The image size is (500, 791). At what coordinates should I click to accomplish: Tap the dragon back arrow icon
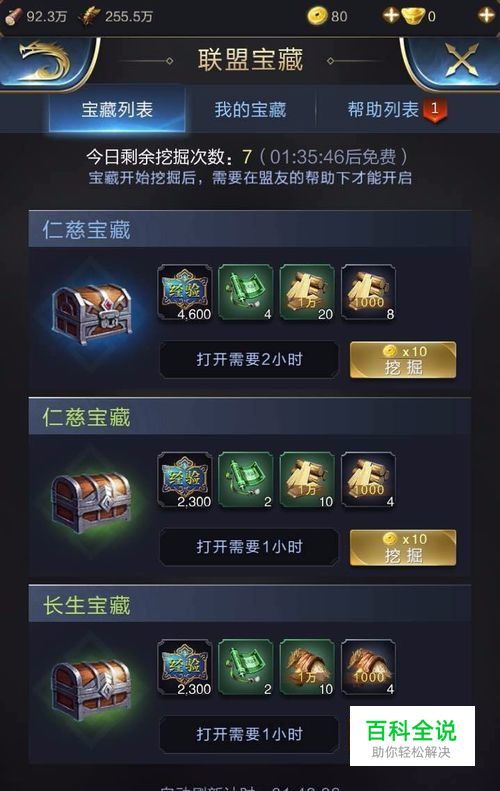coord(44,62)
